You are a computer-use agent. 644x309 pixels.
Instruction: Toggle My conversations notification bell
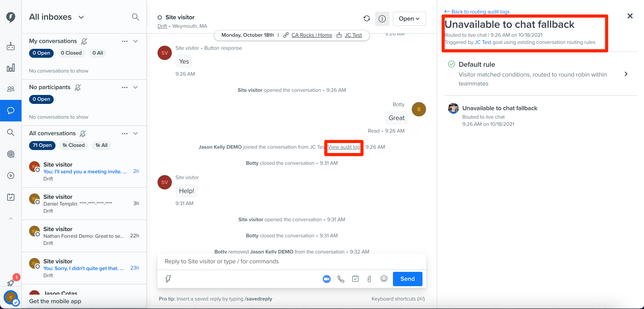coord(84,41)
